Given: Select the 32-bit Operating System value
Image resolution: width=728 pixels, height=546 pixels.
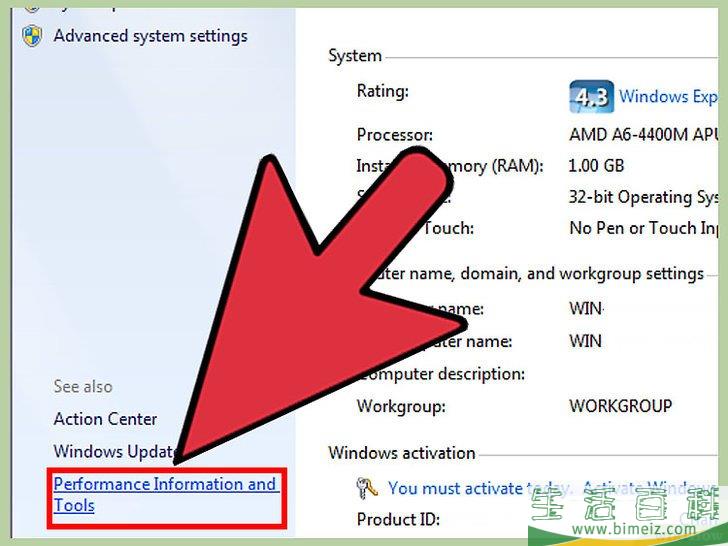Looking at the screenshot, I should click(643, 197).
